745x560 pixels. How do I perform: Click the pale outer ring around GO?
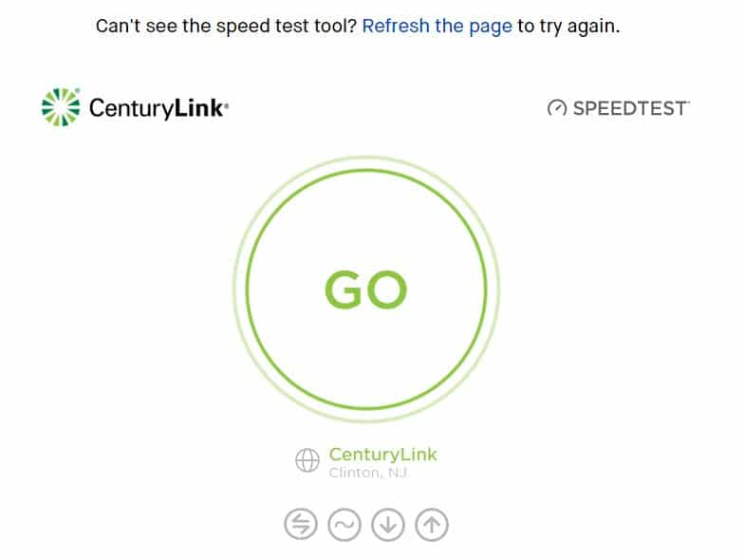(365, 159)
